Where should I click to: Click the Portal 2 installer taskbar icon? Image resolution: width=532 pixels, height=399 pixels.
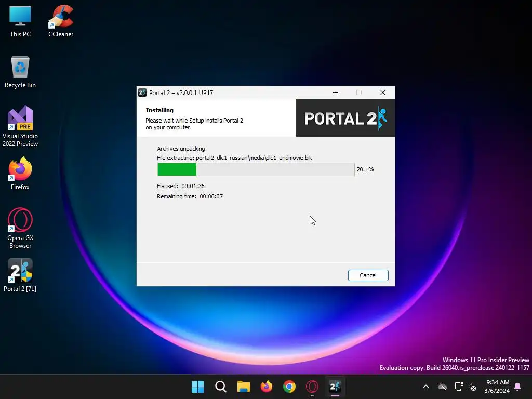(x=335, y=387)
